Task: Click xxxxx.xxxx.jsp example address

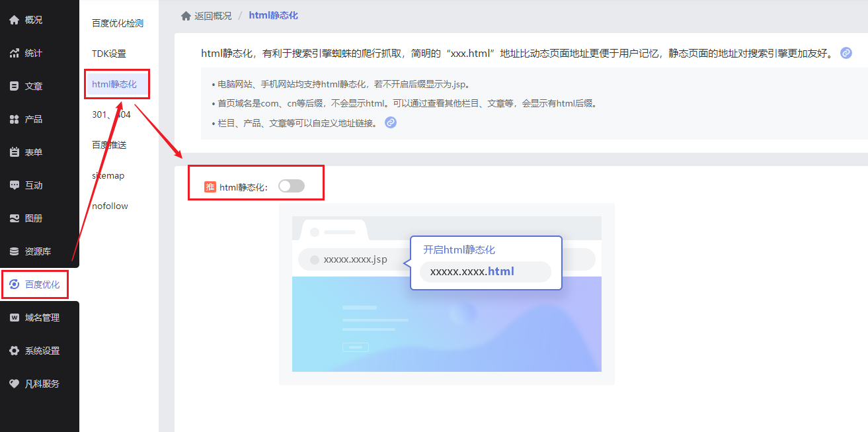Action: click(356, 259)
